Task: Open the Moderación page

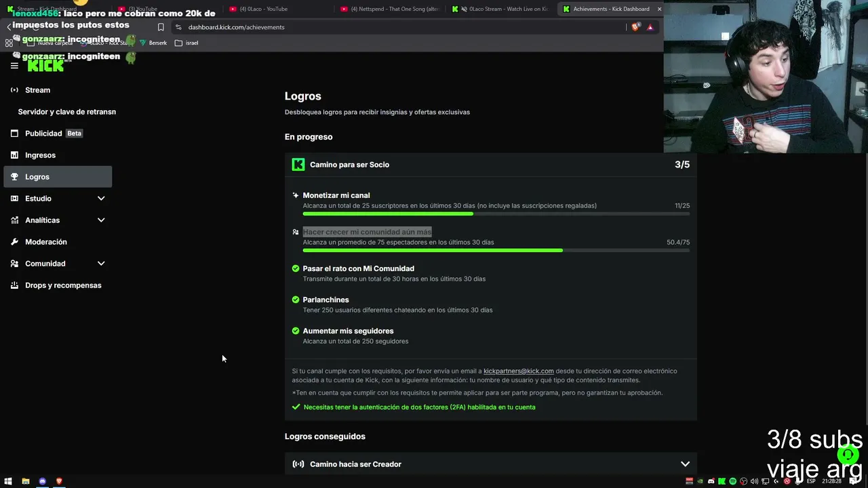Action: [58, 242]
